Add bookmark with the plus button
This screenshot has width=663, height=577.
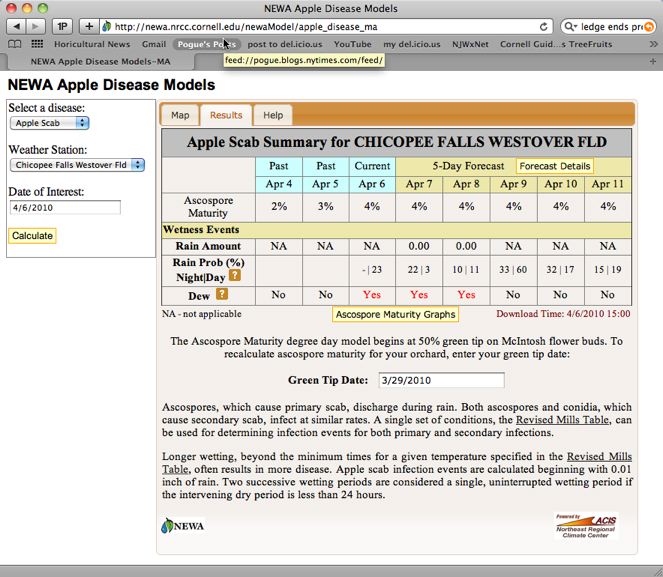[89, 27]
